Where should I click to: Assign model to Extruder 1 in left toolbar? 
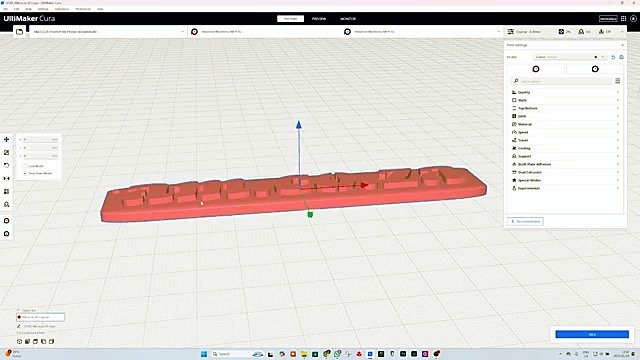tap(7, 221)
